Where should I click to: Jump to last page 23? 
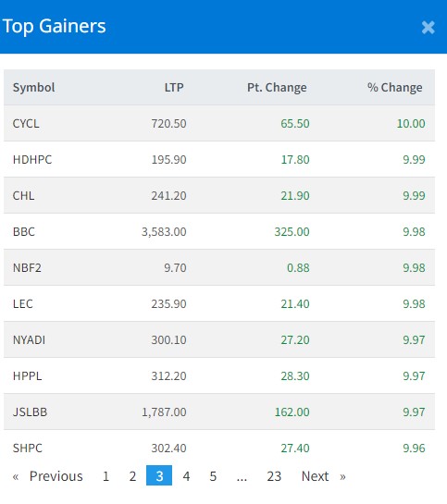click(x=274, y=476)
